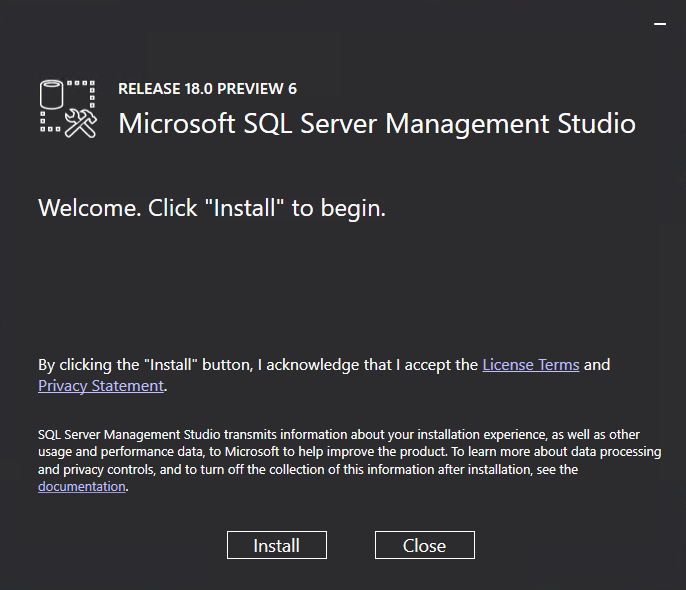686x590 pixels.
Task: Follow the documentation link
Action: point(82,486)
